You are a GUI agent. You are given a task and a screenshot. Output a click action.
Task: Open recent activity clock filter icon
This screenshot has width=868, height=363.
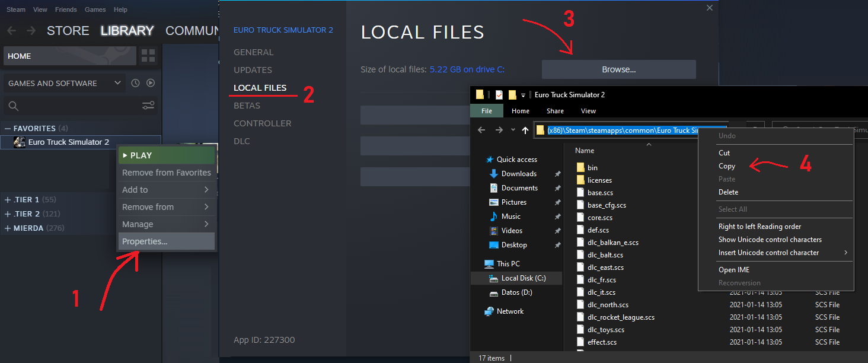point(135,83)
